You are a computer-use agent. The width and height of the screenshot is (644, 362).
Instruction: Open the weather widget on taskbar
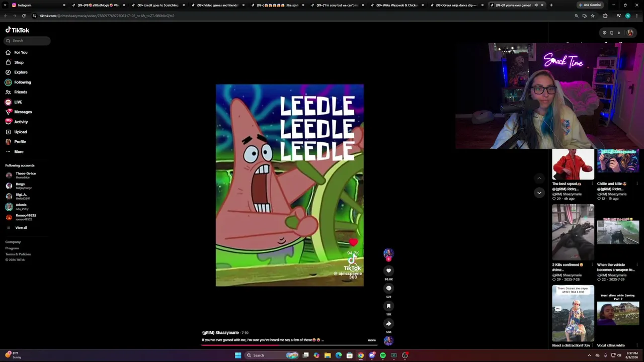pos(13,355)
